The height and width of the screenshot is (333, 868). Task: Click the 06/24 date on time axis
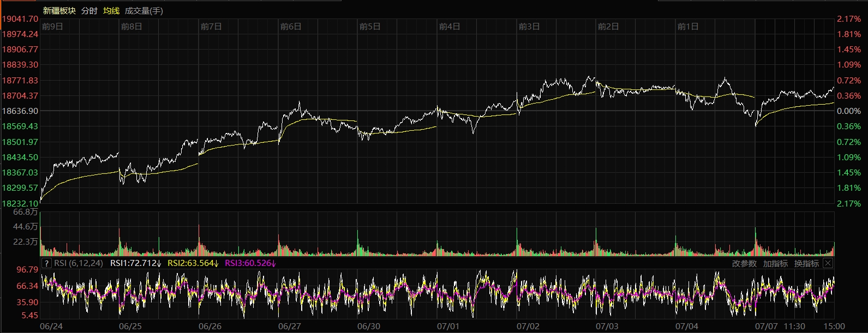pyautogui.click(x=51, y=326)
